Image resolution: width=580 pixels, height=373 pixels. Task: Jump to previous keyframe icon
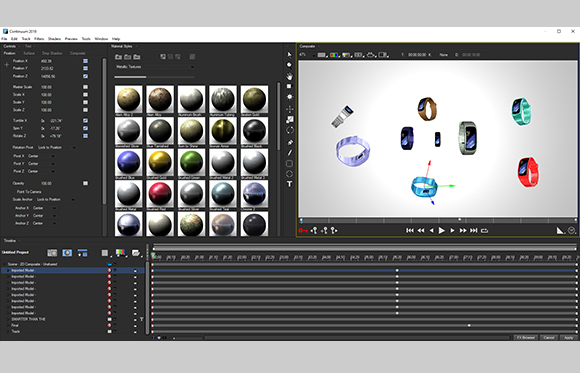coord(314,231)
